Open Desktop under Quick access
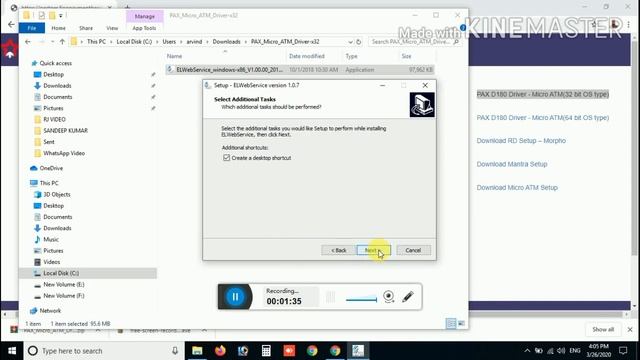The height and width of the screenshot is (360, 640). point(53,75)
